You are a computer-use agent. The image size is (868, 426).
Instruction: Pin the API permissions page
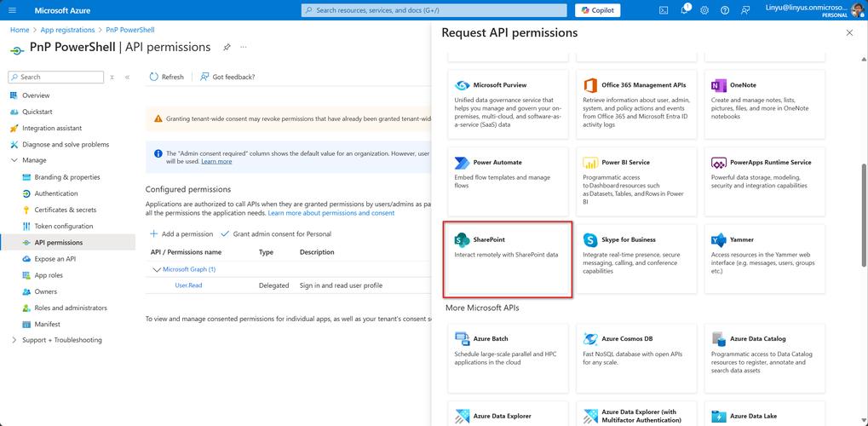pyautogui.click(x=227, y=47)
